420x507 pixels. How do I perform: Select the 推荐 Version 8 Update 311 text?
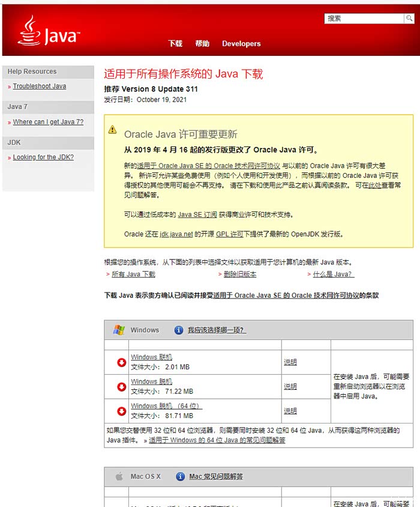(x=151, y=89)
